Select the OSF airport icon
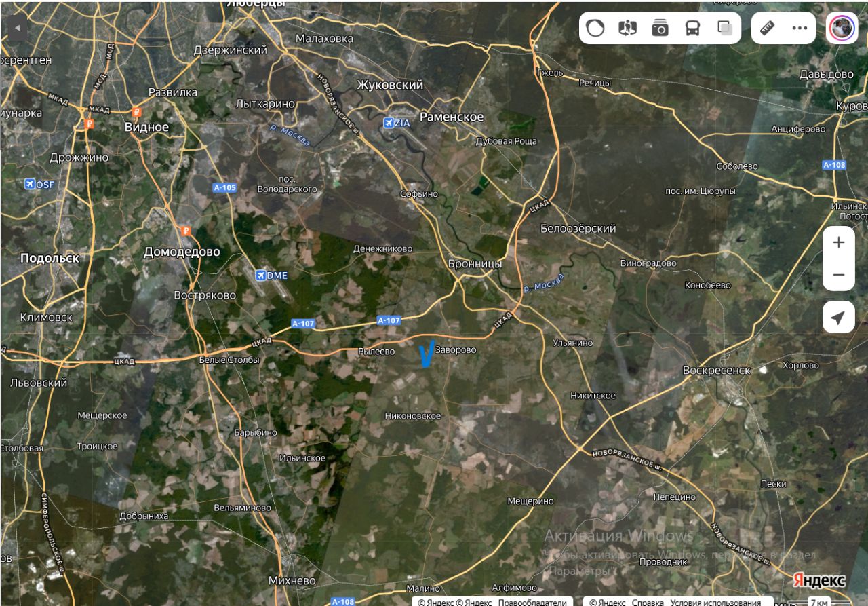This screenshot has height=606, width=868. click(x=29, y=184)
